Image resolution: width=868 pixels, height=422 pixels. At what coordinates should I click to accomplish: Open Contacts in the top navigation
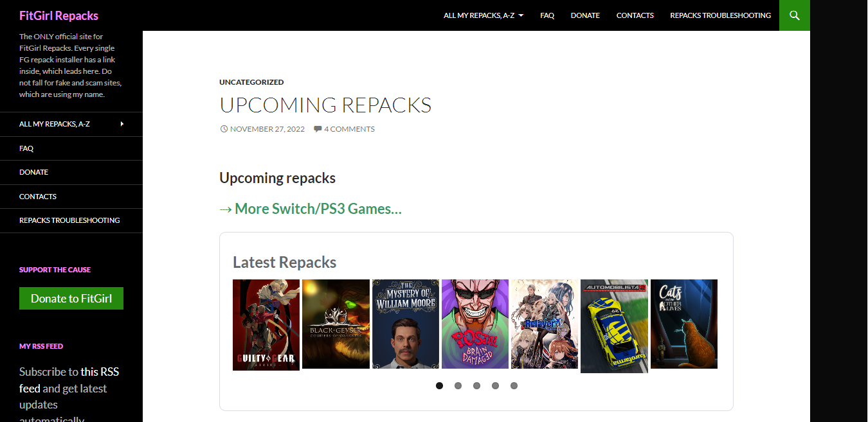click(x=635, y=15)
